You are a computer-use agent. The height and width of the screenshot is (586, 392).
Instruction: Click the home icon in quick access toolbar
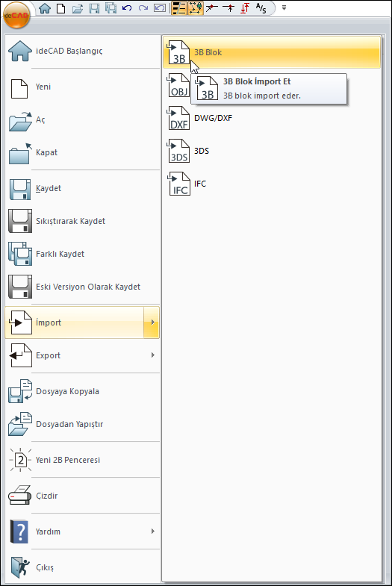pos(45,8)
